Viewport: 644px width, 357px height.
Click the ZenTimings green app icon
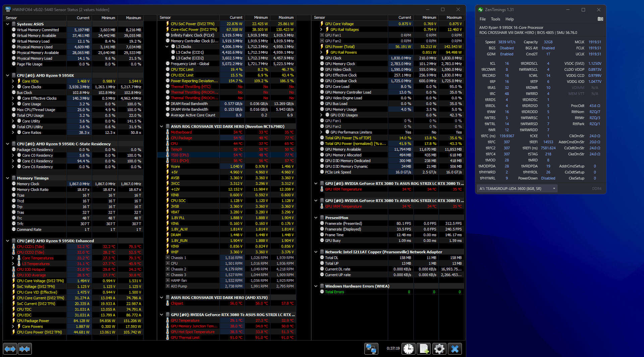[x=481, y=10]
